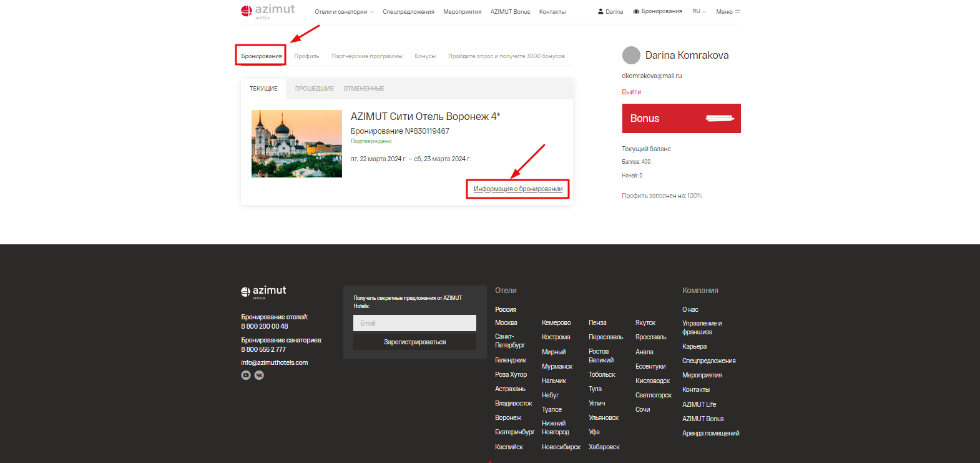This screenshot has height=463, width=980.
Task: Click the info@azimuthotels.com email link
Action: pyautogui.click(x=275, y=362)
